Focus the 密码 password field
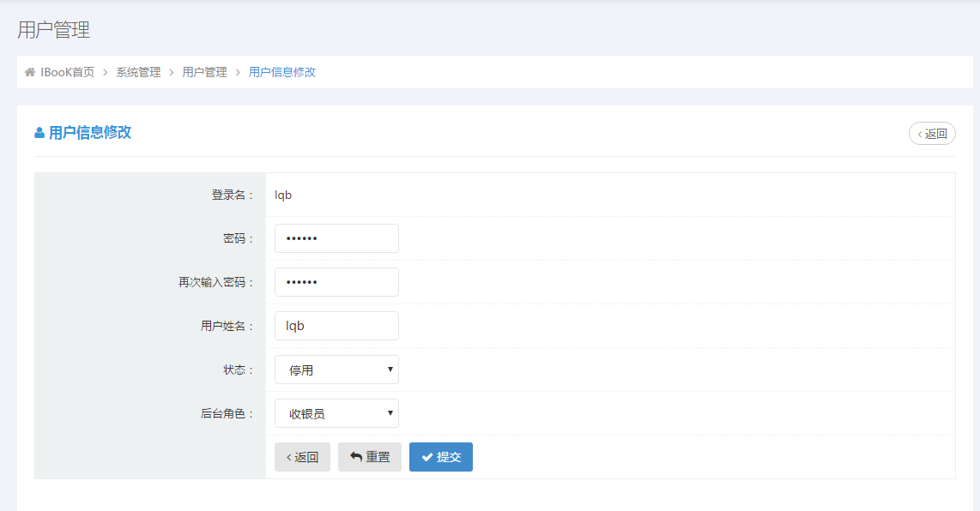Viewport: 980px width, 511px height. 336,238
